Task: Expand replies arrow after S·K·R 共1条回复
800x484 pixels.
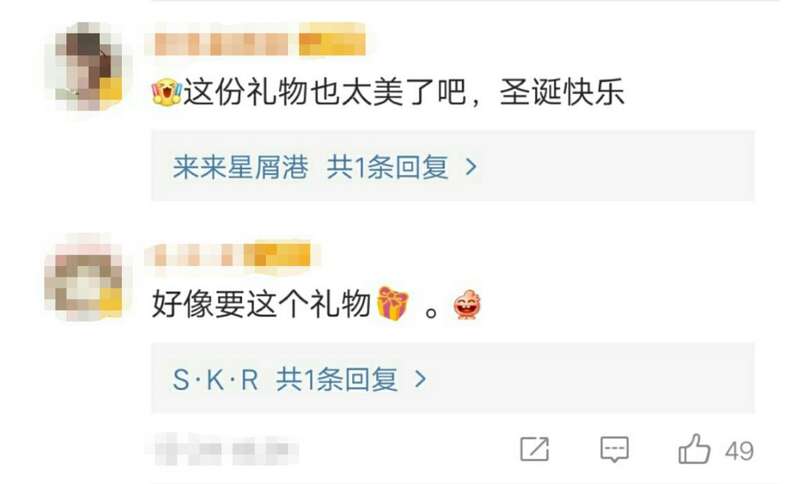Action: (x=420, y=379)
